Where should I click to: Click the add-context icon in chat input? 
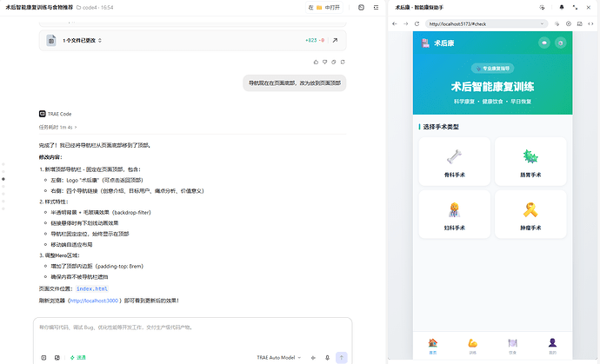[43, 358]
